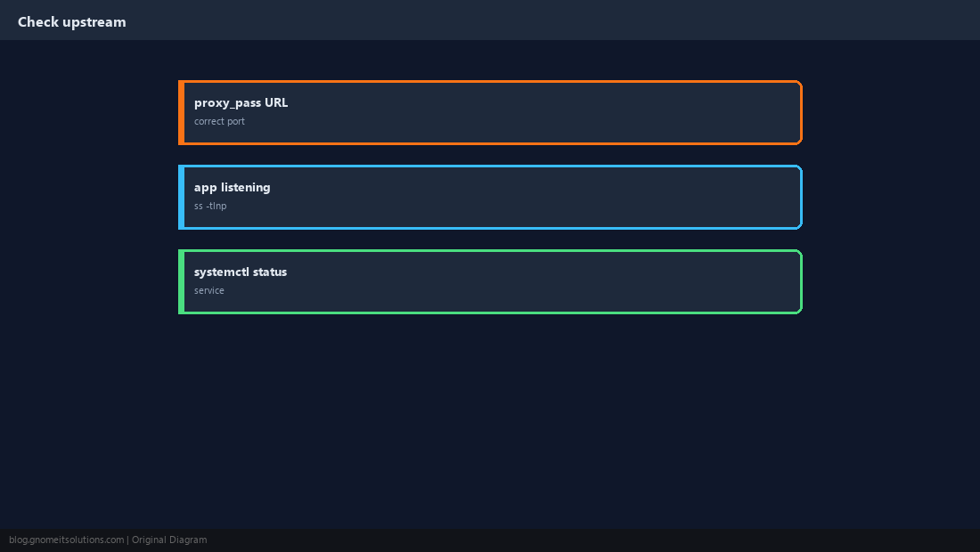The image size is (980, 552).
Task: Click the 'service' subtitle text
Action: click(208, 290)
